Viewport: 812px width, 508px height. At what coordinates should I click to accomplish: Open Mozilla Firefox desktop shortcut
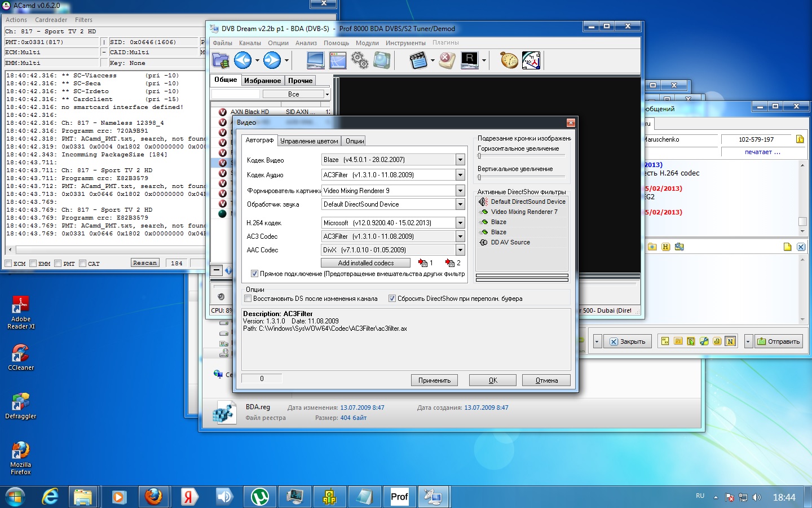point(21,458)
